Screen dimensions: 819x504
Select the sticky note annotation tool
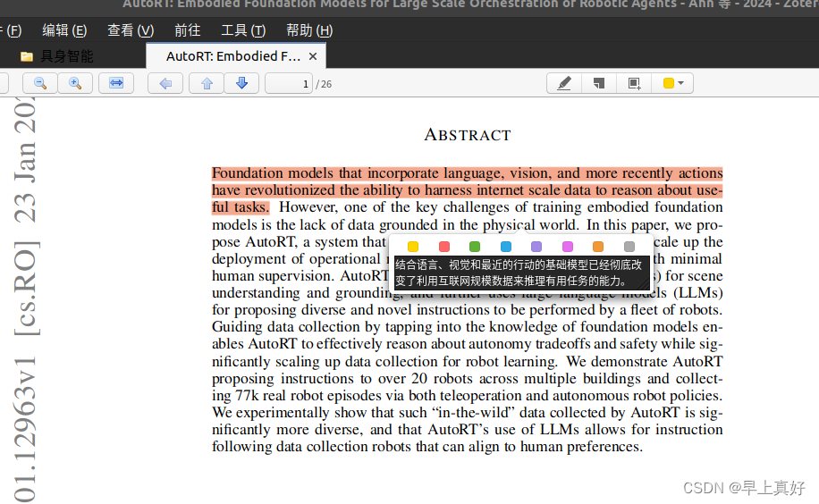point(599,84)
